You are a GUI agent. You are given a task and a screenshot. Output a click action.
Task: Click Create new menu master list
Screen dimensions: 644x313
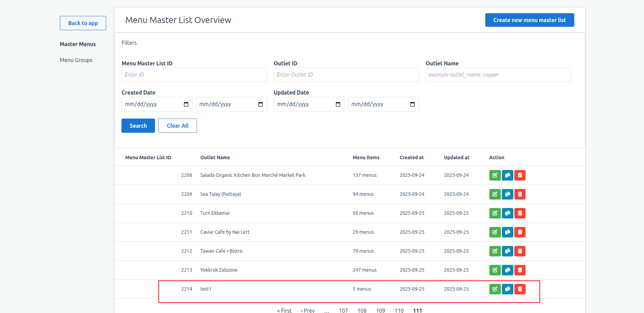pyautogui.click(x=529, y=20)
